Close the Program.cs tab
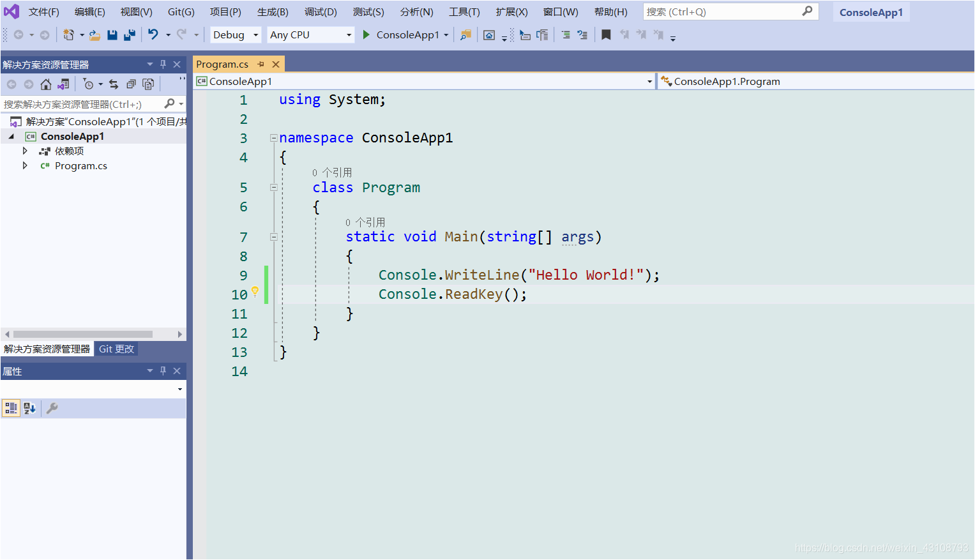The image size is (975, 560). coord(276,64)
